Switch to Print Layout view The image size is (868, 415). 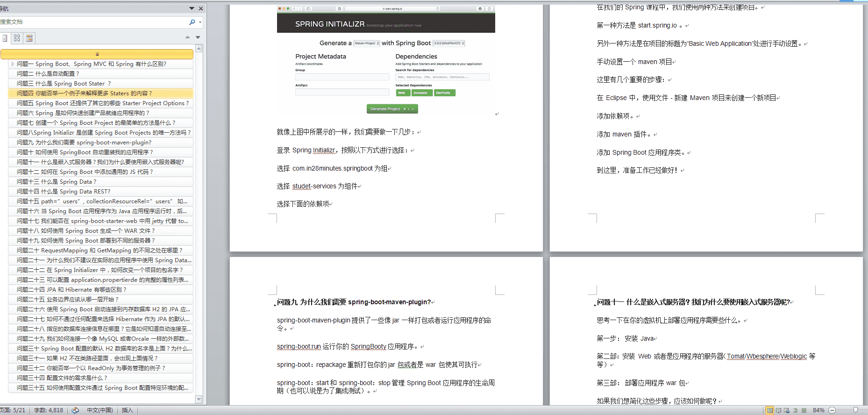tap(770, 410)
